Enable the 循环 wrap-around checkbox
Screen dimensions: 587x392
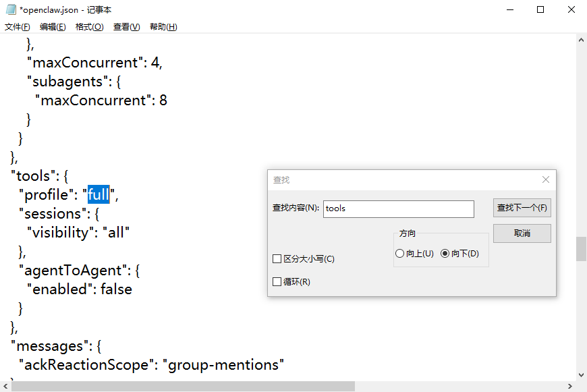(x=277, y=281)
